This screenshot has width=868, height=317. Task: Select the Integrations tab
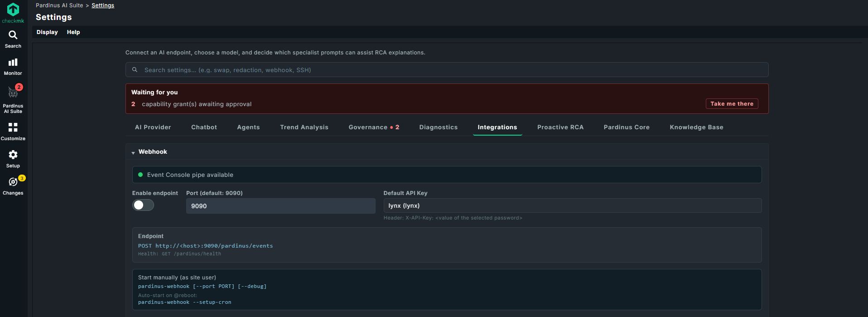(497, 127)
